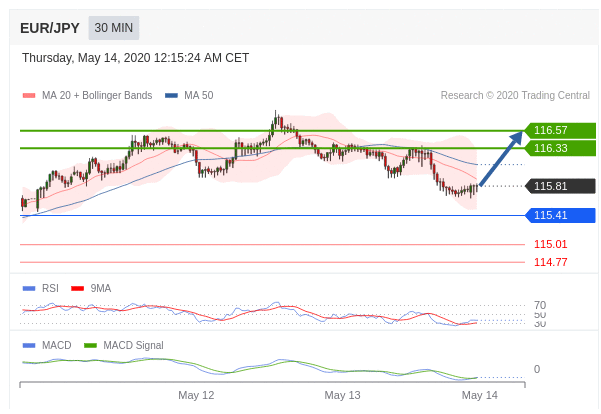This screenshot has height=414, width=601.
Task: Select the 30 MIN timeframe button
Action: click(113, 28)
